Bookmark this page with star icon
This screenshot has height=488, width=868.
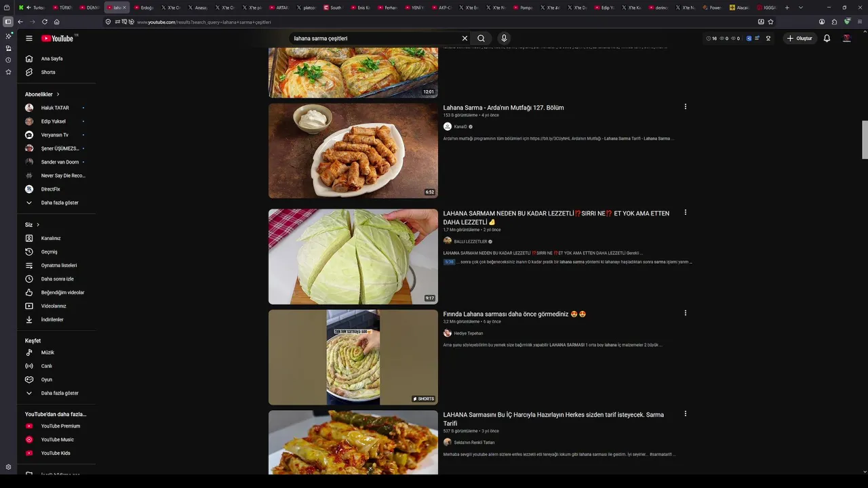point(771,22)
